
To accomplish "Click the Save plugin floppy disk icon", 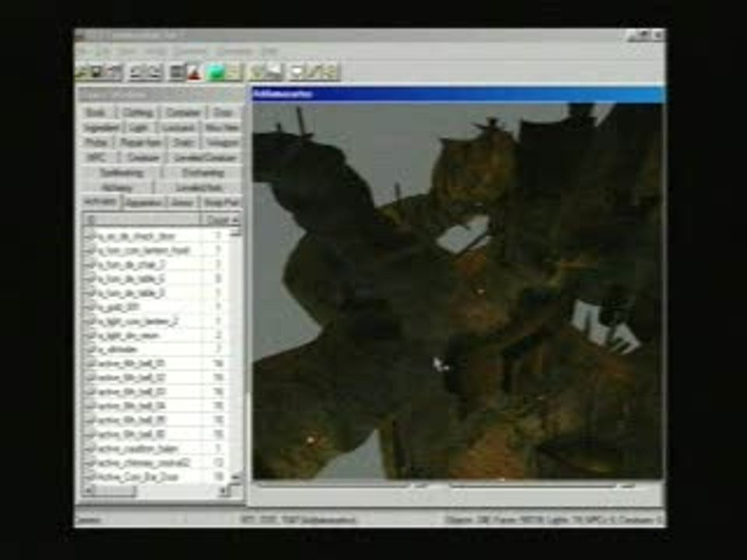I will pyautogui.click(x=96, y=72).
